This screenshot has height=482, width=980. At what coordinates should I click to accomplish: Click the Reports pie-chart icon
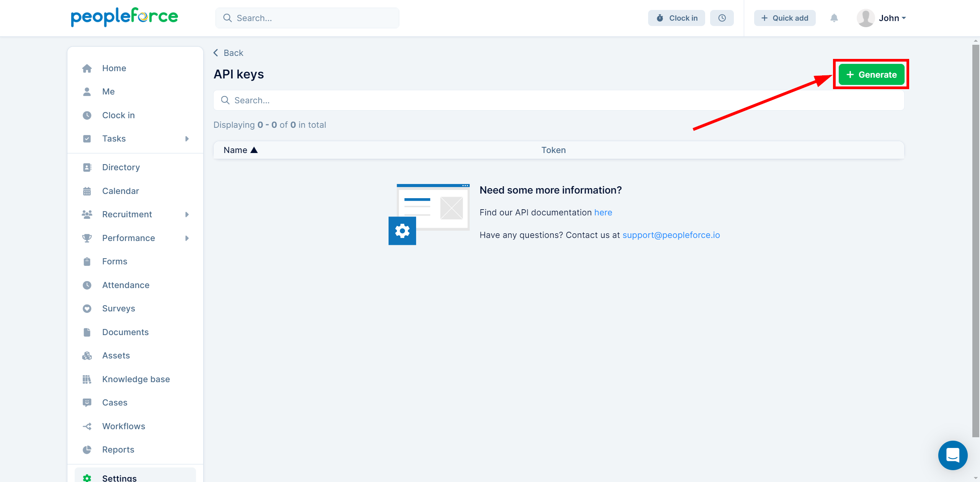click(87, 450)
